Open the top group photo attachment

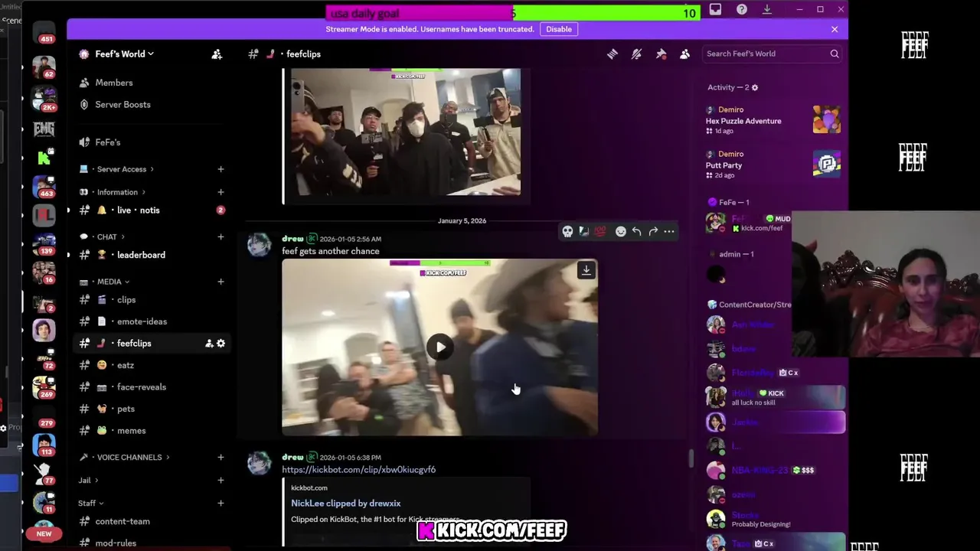coord(406,132)
